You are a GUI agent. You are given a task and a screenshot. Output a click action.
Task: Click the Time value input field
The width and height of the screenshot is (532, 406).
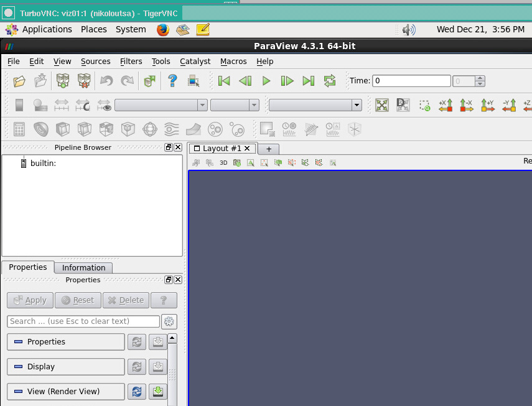[x=411, y=81]
